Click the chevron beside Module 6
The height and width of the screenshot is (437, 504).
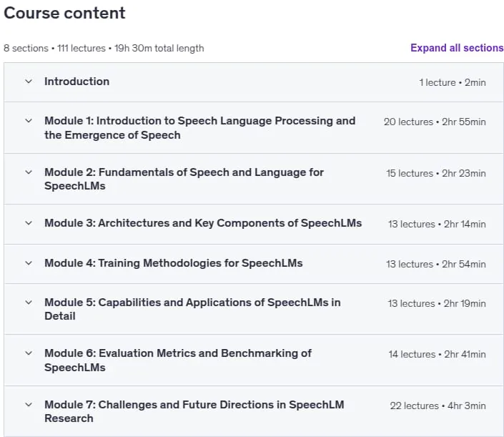29,353
